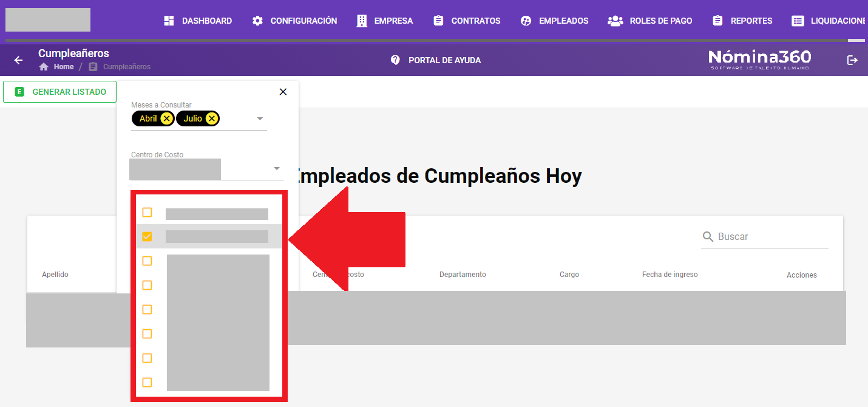Click the Dashboard grid icon
Image resolution: width=868 pixels, height=407 pixels.
(169, 21)
